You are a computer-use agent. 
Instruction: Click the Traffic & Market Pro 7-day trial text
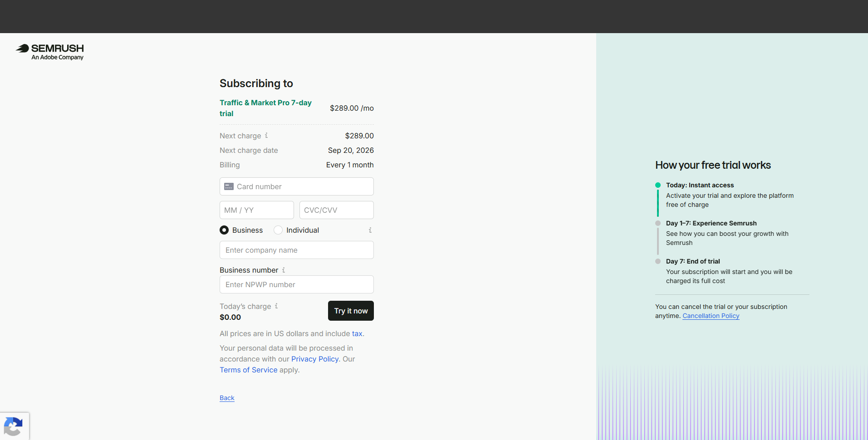265,108
